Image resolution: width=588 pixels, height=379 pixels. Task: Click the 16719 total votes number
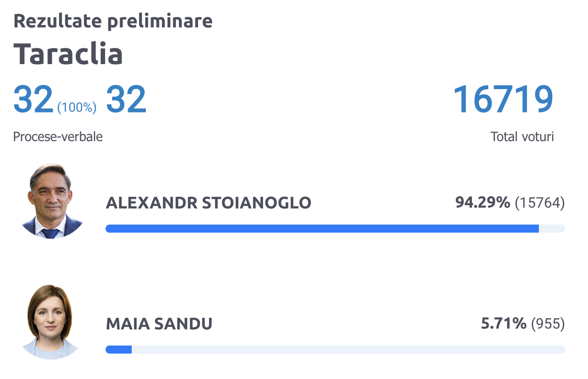pos(503,99)
